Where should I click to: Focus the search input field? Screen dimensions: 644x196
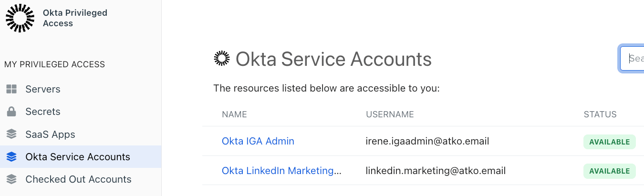coord(634,59)
